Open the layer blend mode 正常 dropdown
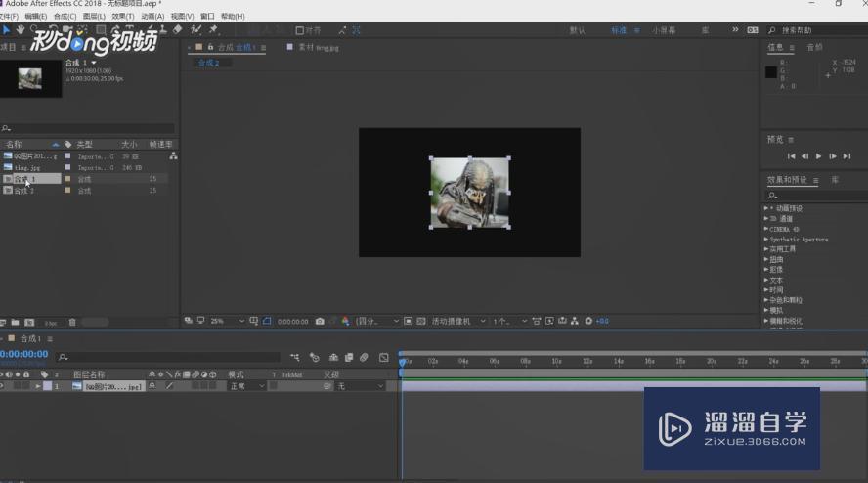Image resolution: width=868 pixels, height=483 pixels. [x=245, y=386]
